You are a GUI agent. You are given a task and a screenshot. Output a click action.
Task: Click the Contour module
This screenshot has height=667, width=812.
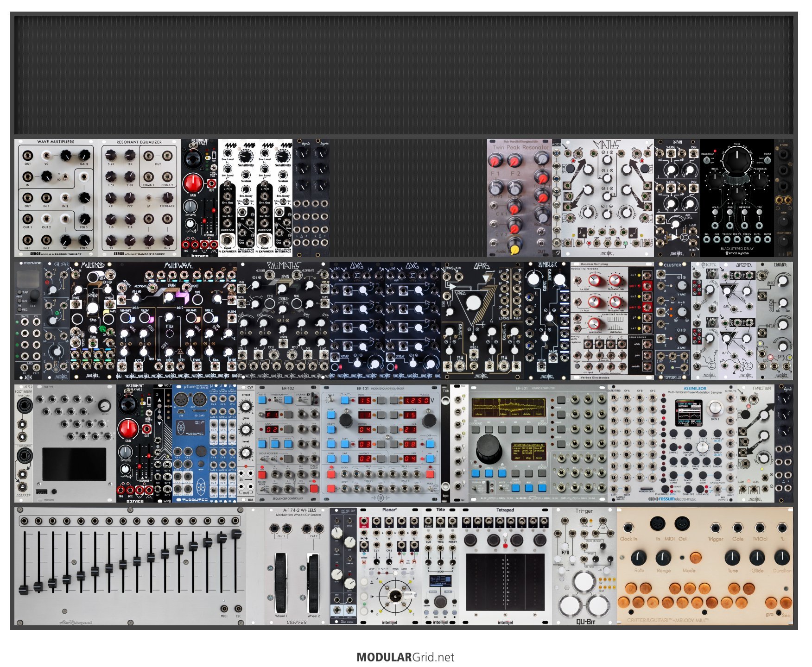pos(774,321)
